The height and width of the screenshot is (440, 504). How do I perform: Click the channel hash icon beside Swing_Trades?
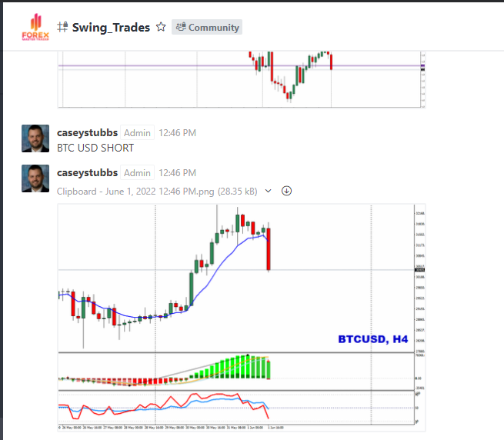(x=62, y=28)
